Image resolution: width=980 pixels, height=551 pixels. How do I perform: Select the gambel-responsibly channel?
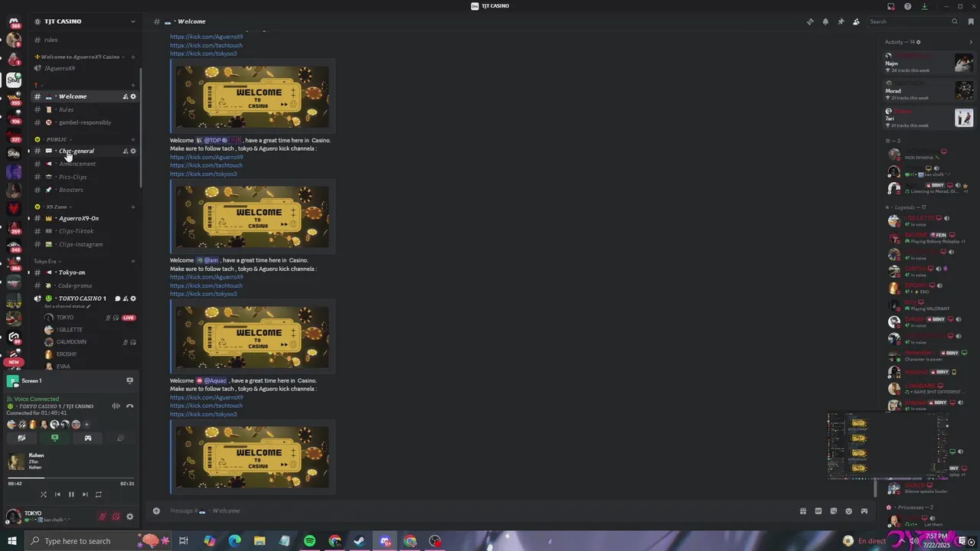pos(84,122)
